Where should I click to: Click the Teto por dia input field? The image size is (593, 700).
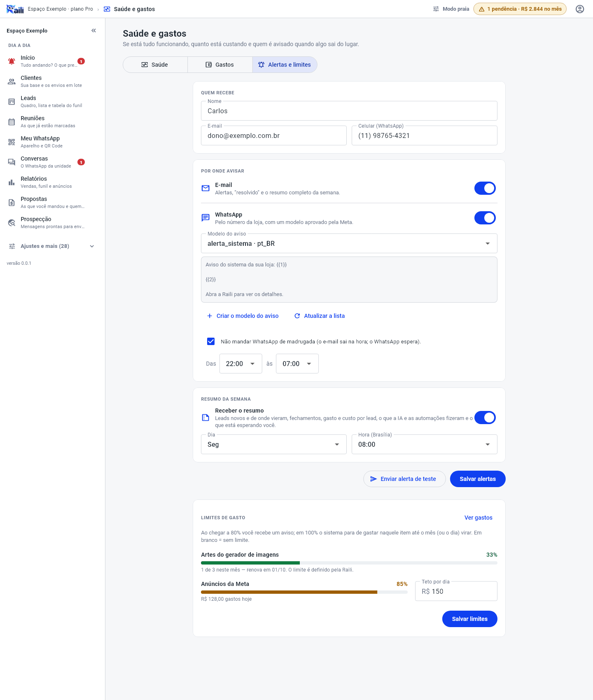click(456, 591)
